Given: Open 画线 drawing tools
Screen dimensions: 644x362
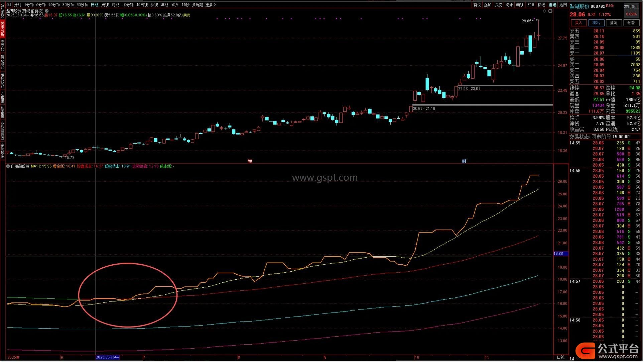Looking at the screenshot, I should (520, 5).
